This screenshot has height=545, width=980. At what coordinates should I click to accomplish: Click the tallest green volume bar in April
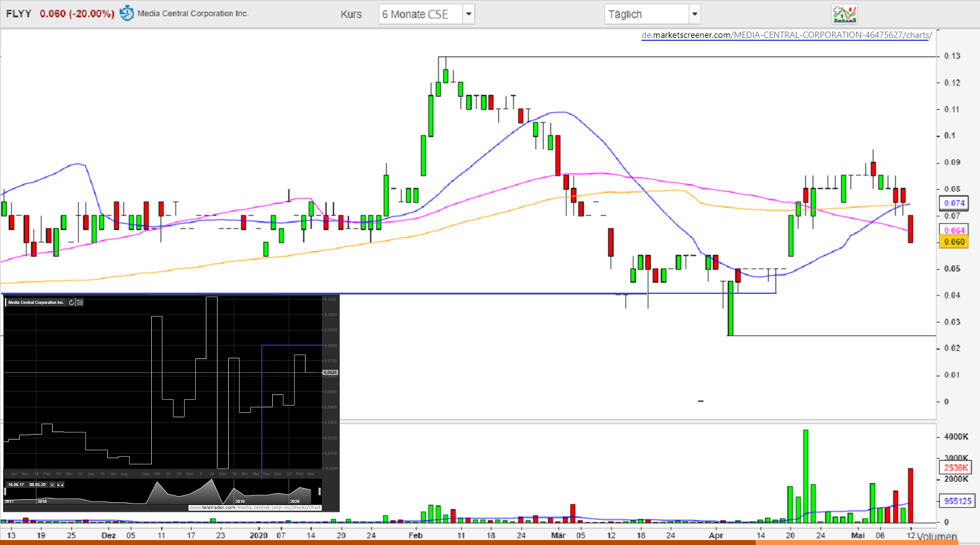tap(806, 476)
